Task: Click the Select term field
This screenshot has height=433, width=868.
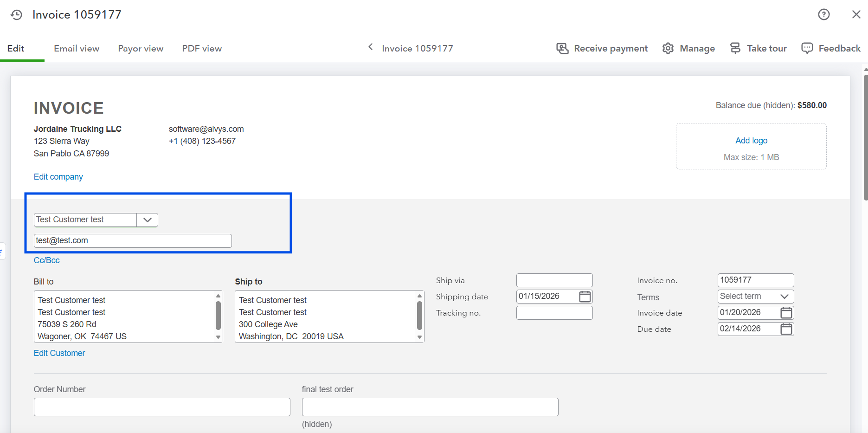Action: (746, 296)
